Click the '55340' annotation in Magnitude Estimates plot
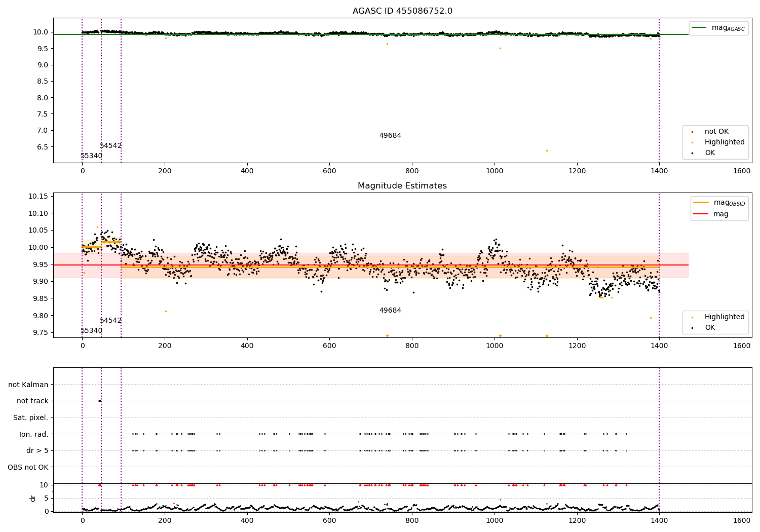This screenshot has width=760, height=532. [x=91, y=330]
